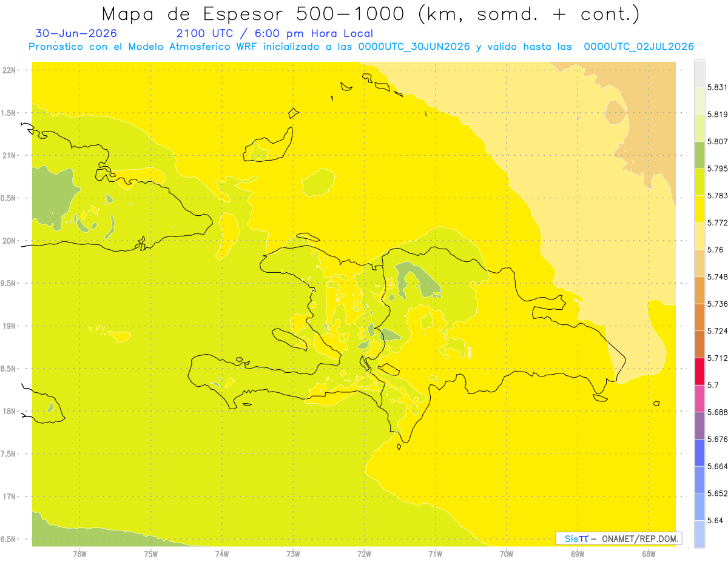The width and height of the screenshot is (728, 562).
Task: Click the '5.783' legend value
Action: [718, 196]
